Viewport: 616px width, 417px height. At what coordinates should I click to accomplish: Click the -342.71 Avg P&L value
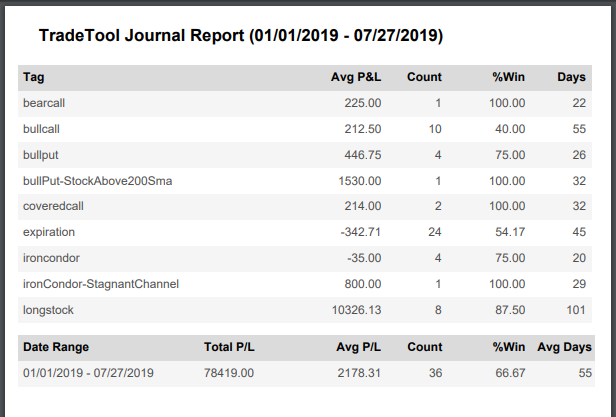[361, 232]
